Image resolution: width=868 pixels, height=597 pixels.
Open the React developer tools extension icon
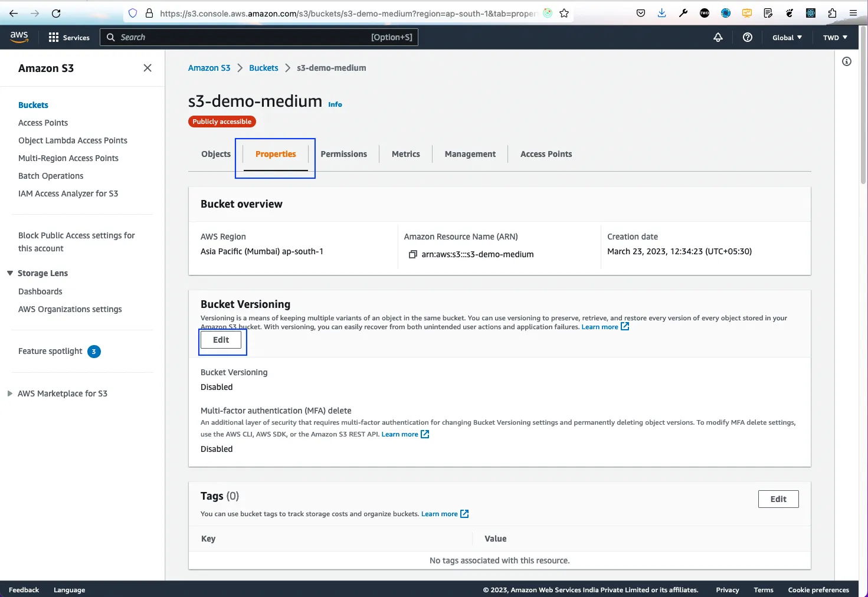tap(811, 13)
